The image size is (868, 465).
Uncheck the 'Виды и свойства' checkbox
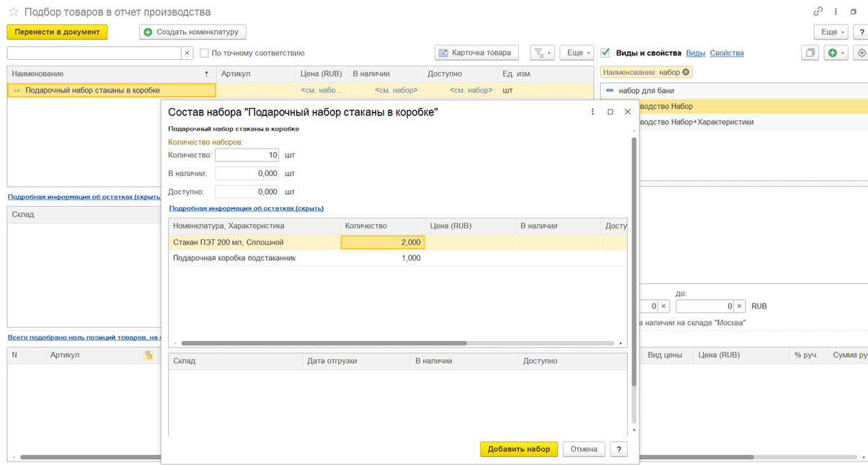pyautogui.click(x=606, y=53)
